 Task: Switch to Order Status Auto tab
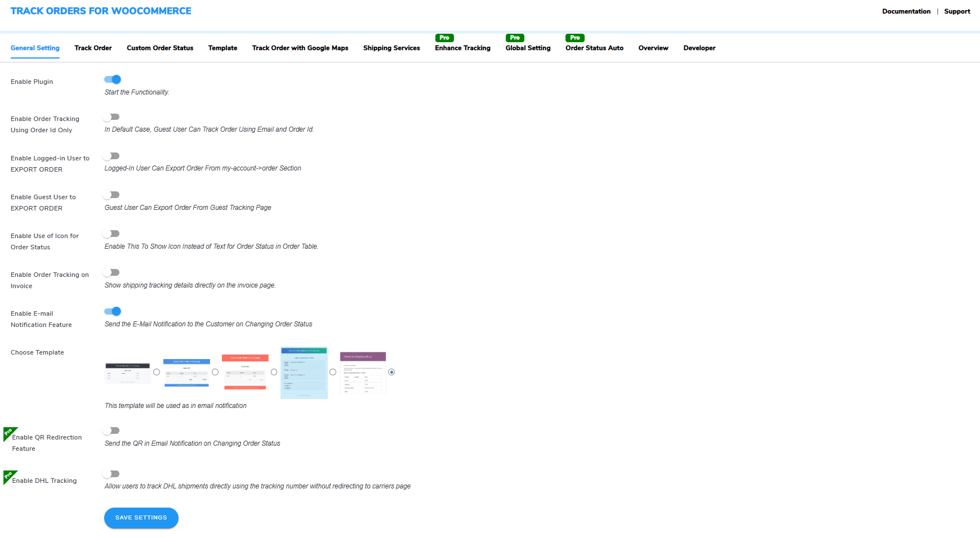(594, 48)
